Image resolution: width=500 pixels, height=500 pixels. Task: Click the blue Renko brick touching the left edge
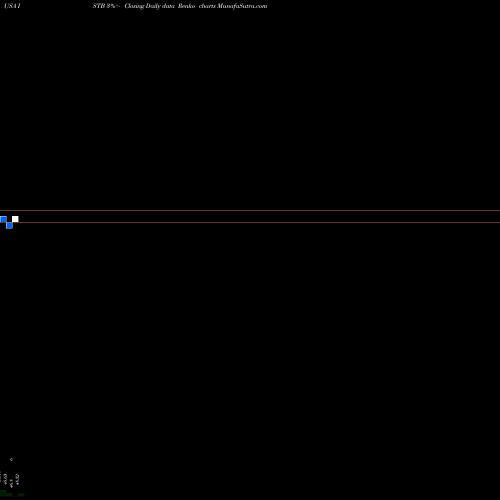[3, 219]
